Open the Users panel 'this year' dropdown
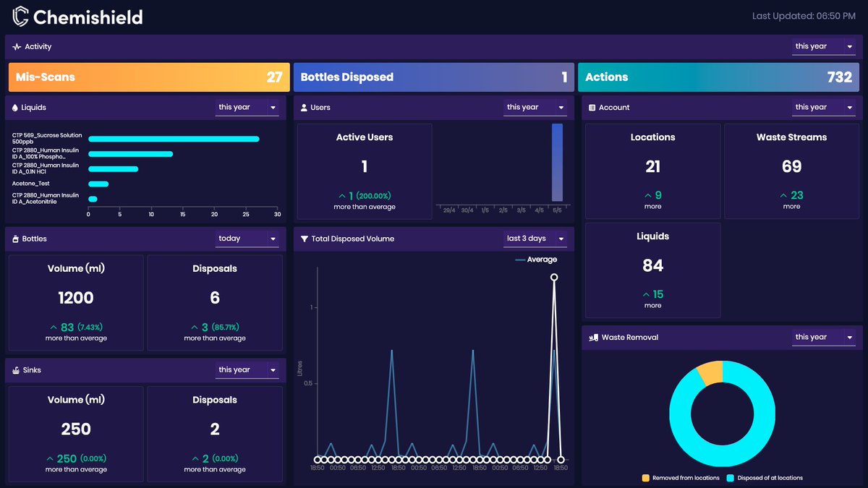Image resolution: width=868 pixels, height=488 pixels. [x=535, y=107]
